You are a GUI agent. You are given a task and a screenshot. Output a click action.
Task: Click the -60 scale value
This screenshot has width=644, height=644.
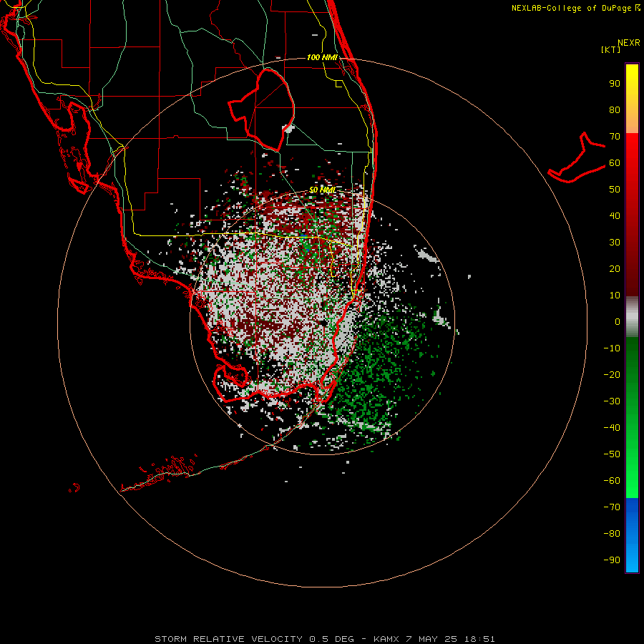tap(612, 481)
